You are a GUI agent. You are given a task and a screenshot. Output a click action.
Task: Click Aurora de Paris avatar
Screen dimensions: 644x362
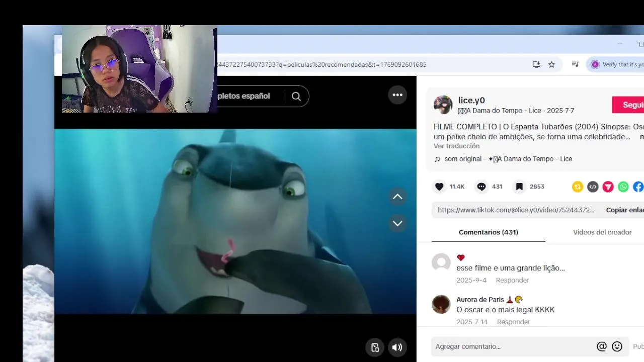point(441,304)
